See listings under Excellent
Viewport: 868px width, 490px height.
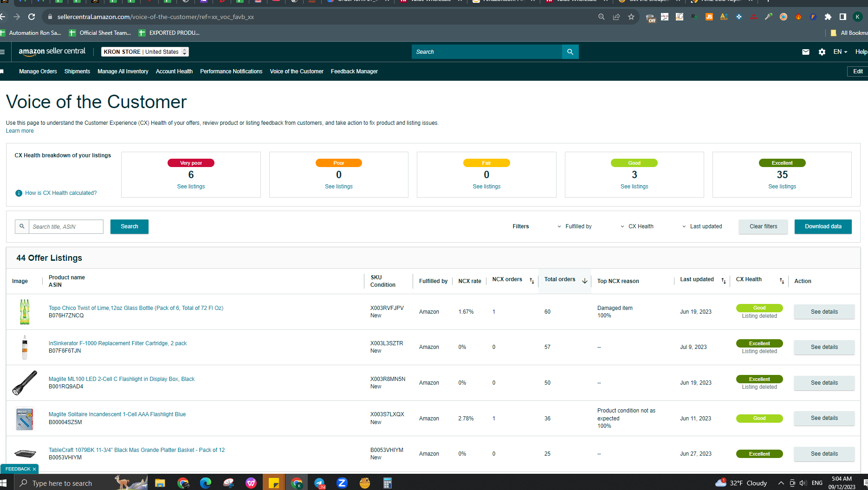click(782, 187)
